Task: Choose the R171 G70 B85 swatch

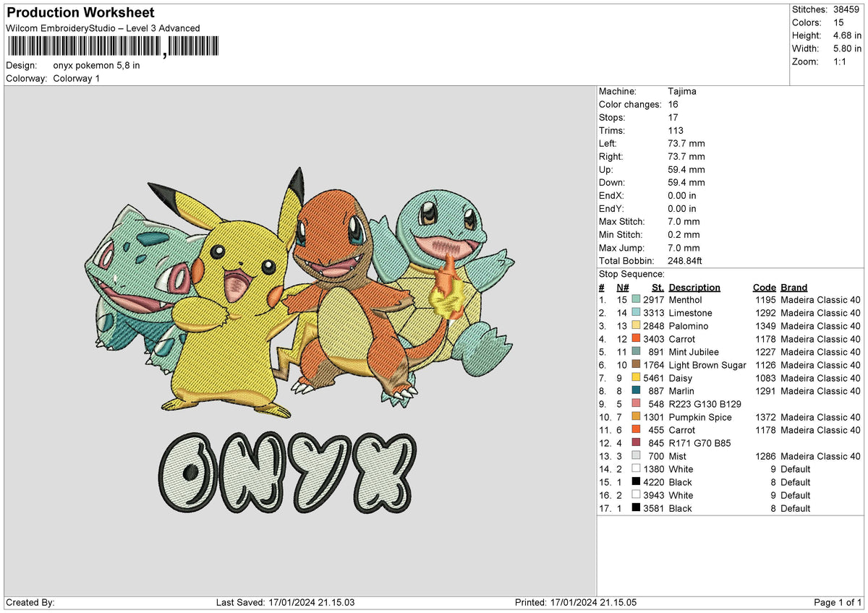Action: (x=636, y=442)
